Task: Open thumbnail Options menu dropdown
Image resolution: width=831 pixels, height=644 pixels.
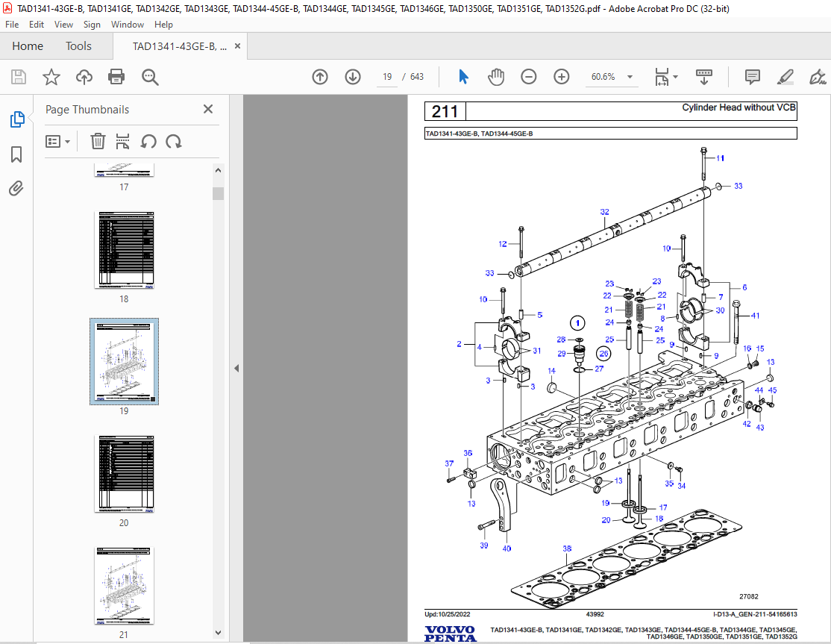Action: click(x=57, y=142)
